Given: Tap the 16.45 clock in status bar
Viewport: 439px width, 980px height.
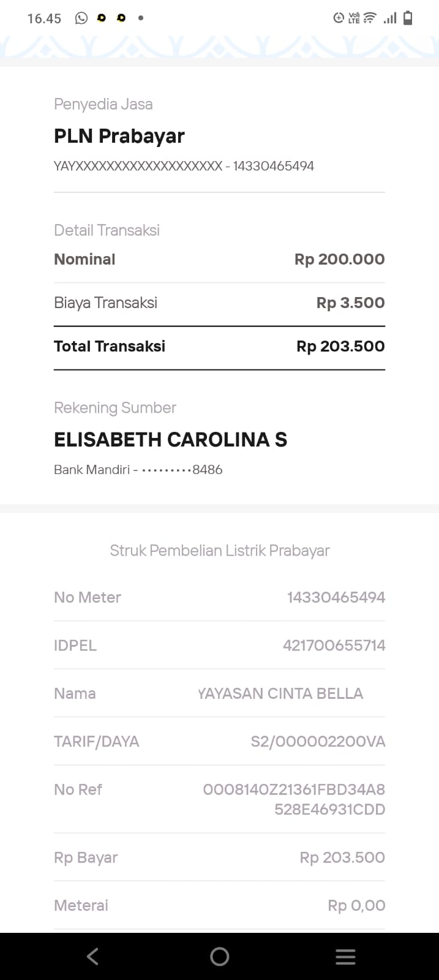Looking at the screenshot, I should (x=44, y=19).
